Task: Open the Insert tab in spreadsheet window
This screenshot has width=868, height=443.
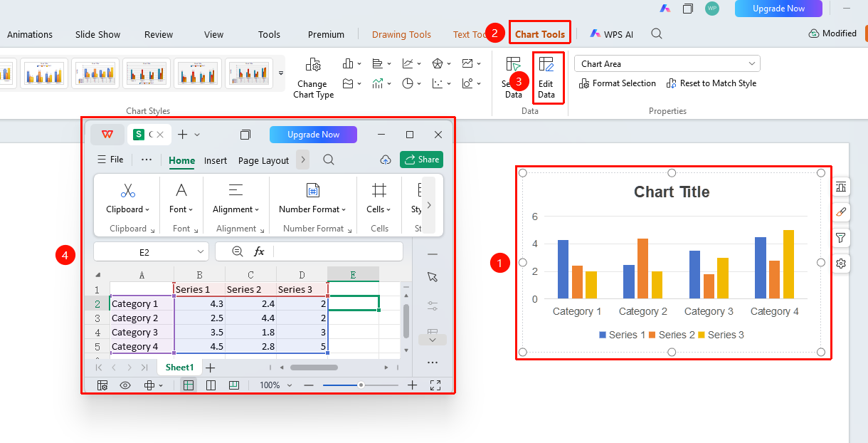Action: click(216, 160)
